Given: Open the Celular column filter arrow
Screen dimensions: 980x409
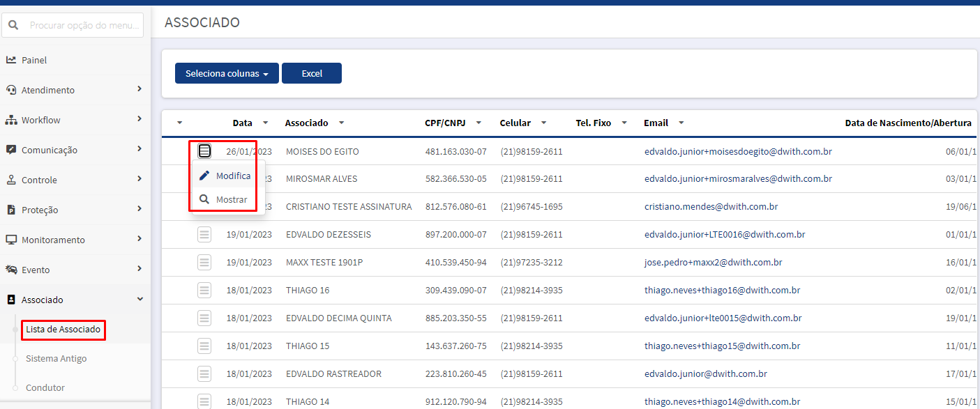Looking at the screenshot, I should pos(544,123).
